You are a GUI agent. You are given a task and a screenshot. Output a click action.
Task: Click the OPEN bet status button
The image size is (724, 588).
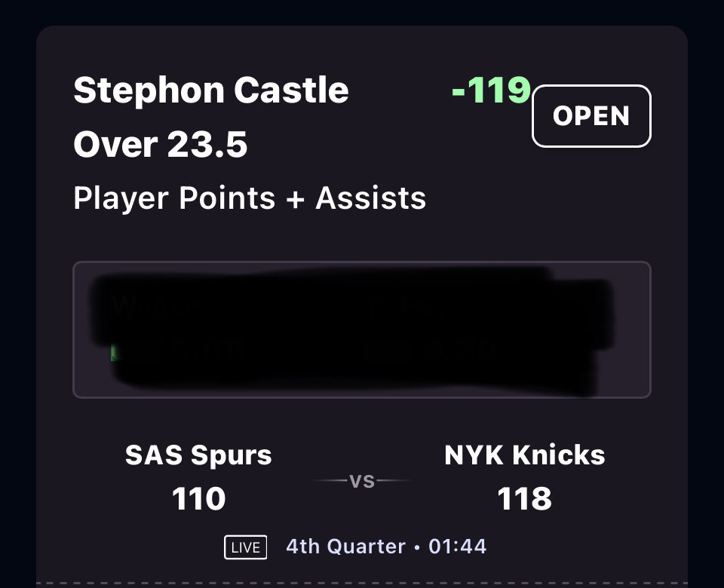(x=591, y=116)
